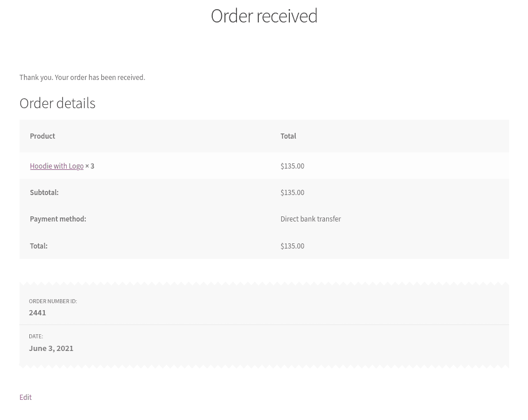This screenshot has width=528, height=420.
Task: Click the Order details section heading
Action: coord(57,103)
